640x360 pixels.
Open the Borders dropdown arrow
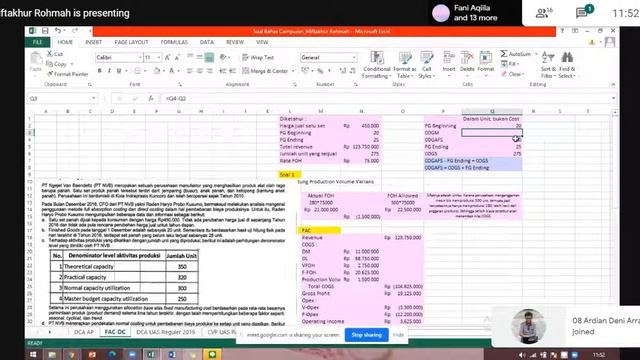tap(144, 71)
